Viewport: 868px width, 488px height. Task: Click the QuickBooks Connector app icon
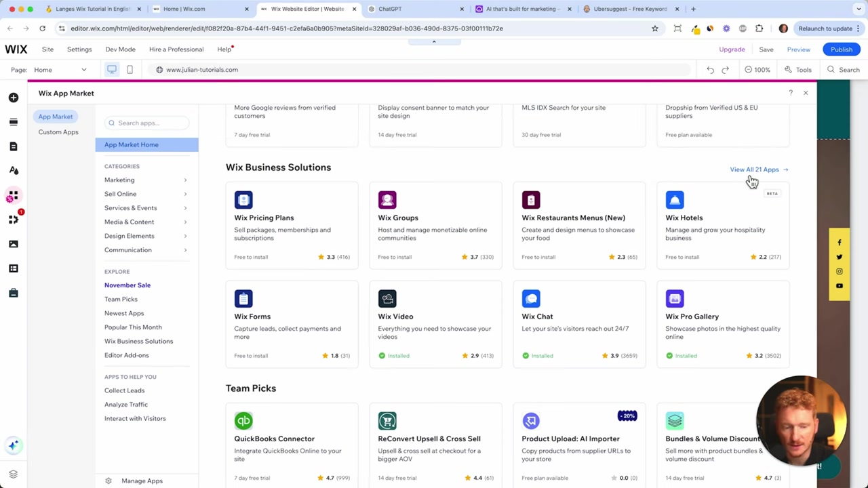(x=243, y=421)
